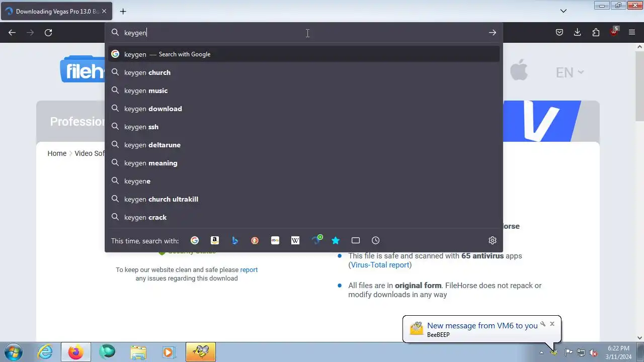Click the muted volume tray icon
The height and width of the screenshot is (362, 644).
click(x=593, y=352)
